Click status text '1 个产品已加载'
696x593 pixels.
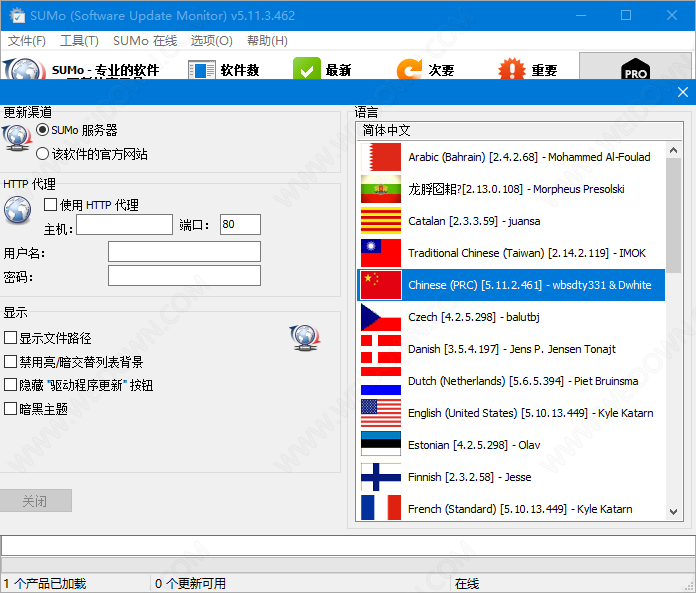point(45,583)
